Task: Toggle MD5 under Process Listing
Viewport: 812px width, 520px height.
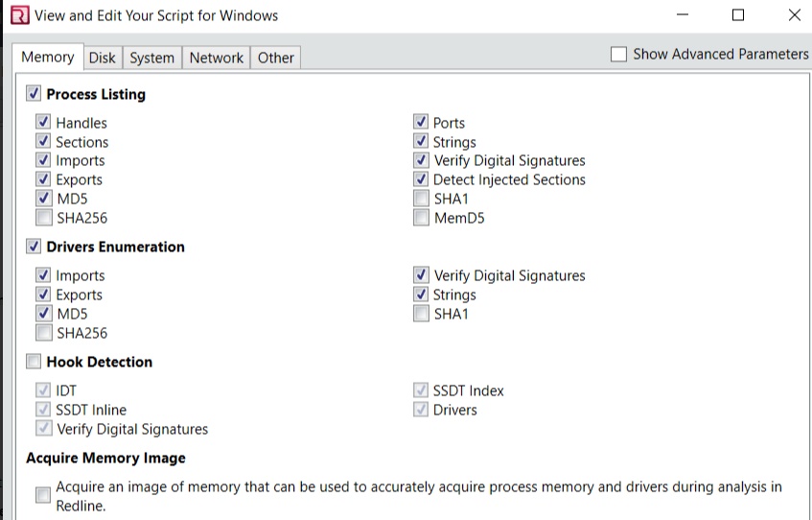Action: [x=43, y=199]
